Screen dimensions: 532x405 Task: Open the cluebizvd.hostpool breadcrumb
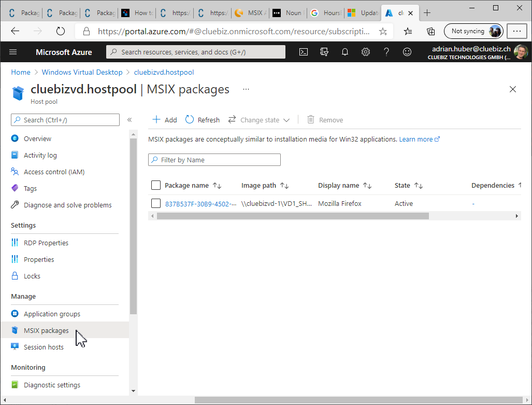[x=164, y=73]
